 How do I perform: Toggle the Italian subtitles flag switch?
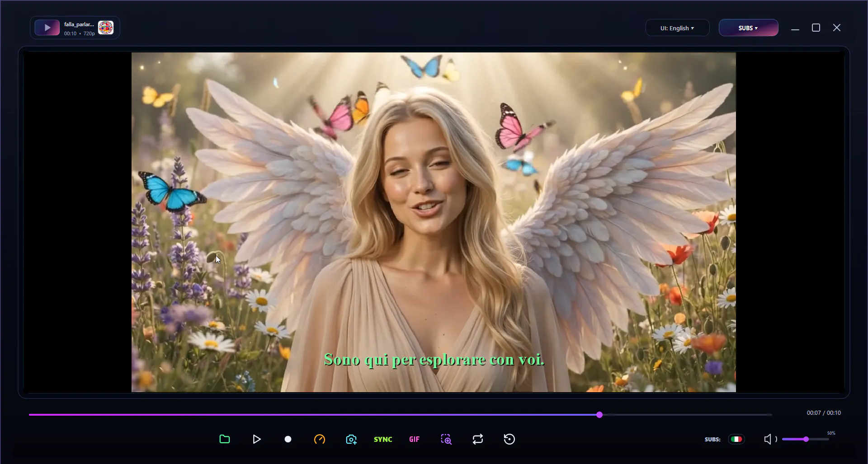pos(736,439)
